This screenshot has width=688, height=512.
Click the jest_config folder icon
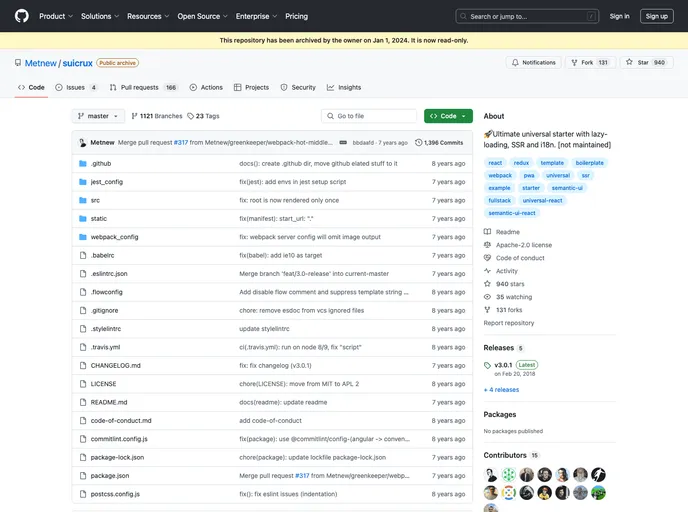[82, 182]
